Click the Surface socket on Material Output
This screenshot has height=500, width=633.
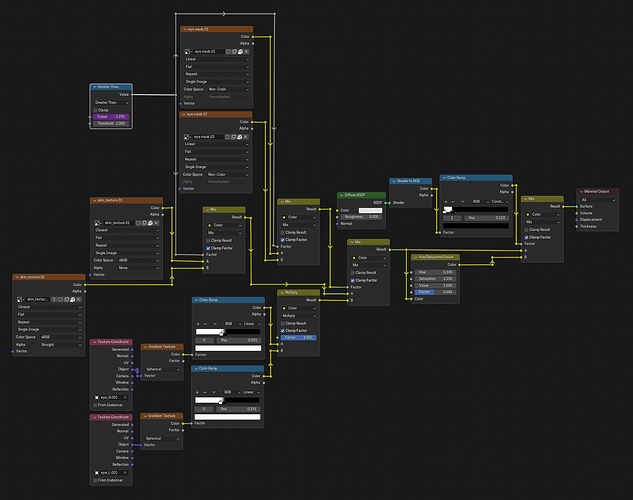[x=576, y=206]
